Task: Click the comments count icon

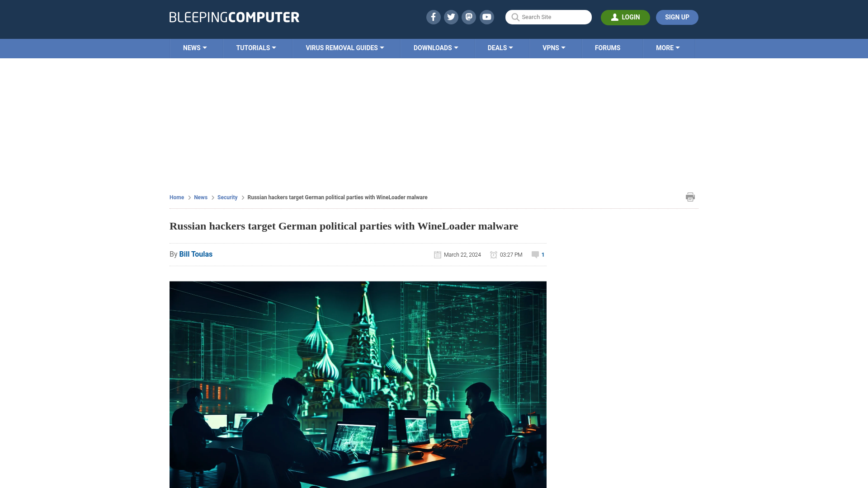Action: coord(535,254)
